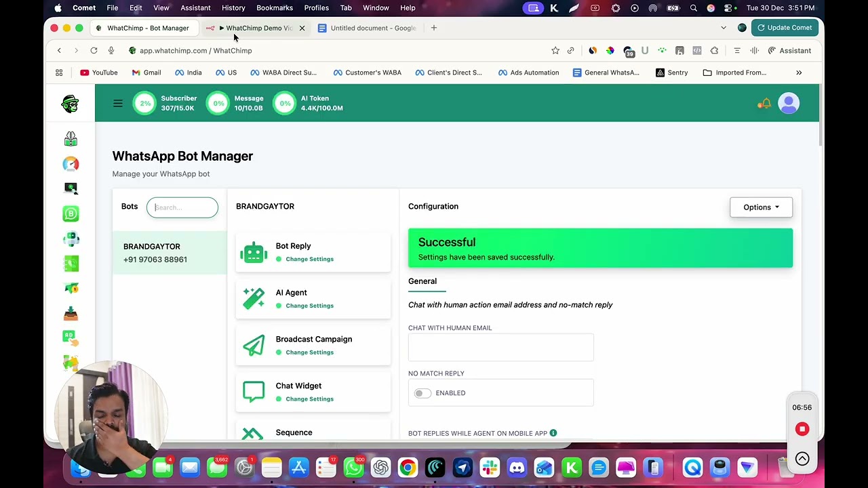Click Change Settings under Chat Widget

[x=309, y=399]
